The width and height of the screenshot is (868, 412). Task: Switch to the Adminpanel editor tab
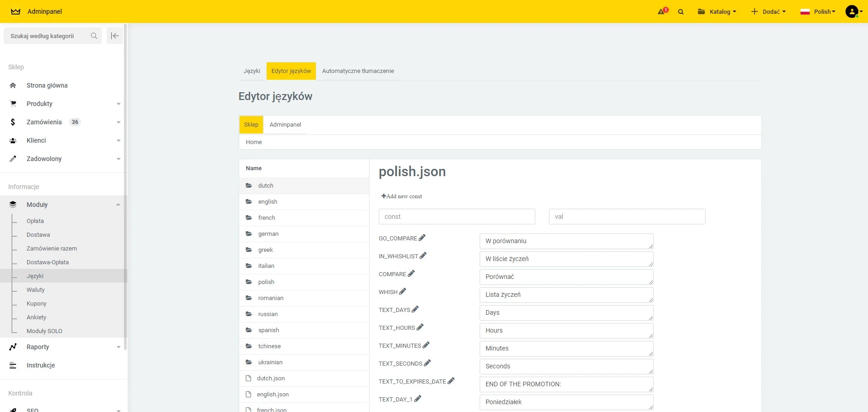click(x=285, y=125)
